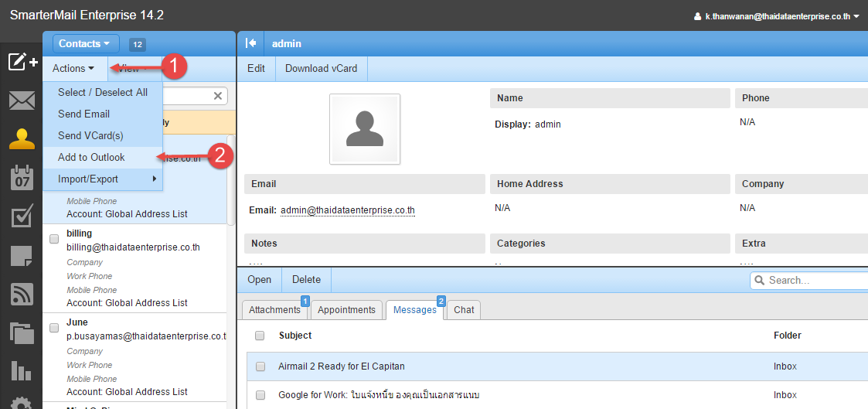Open the File Storage sidebar icon
The width and height of the screenshot is (868, 409).
(22, 333)
